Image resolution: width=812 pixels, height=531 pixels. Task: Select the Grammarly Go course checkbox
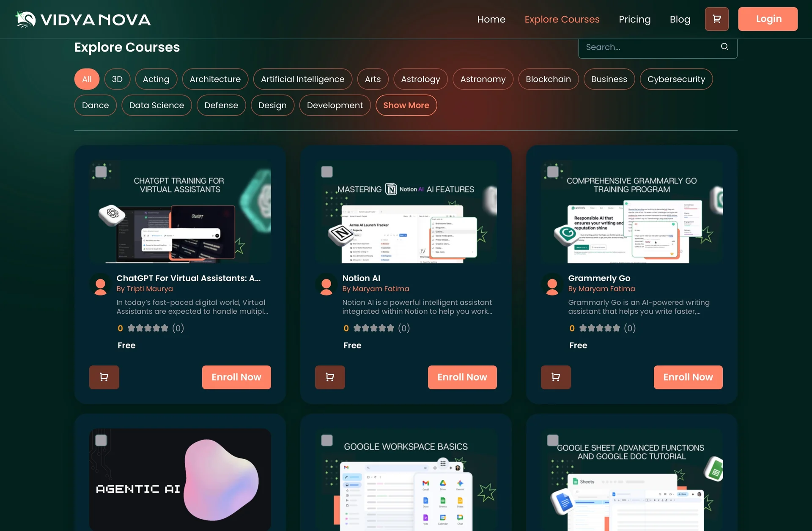click(553, 172)
